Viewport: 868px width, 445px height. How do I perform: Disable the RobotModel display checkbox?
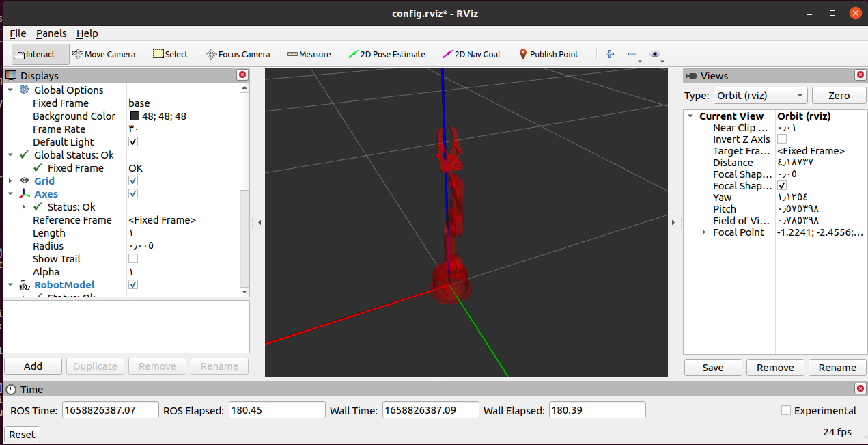133,285
